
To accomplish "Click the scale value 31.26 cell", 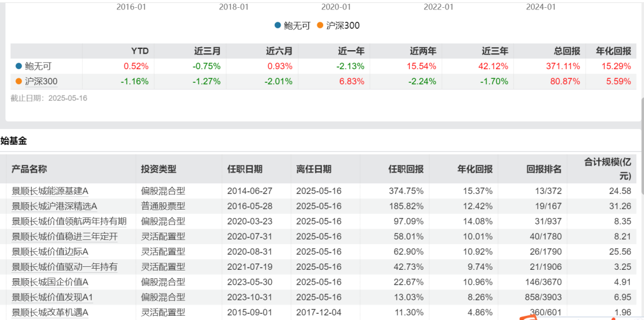I will point(621,206).
